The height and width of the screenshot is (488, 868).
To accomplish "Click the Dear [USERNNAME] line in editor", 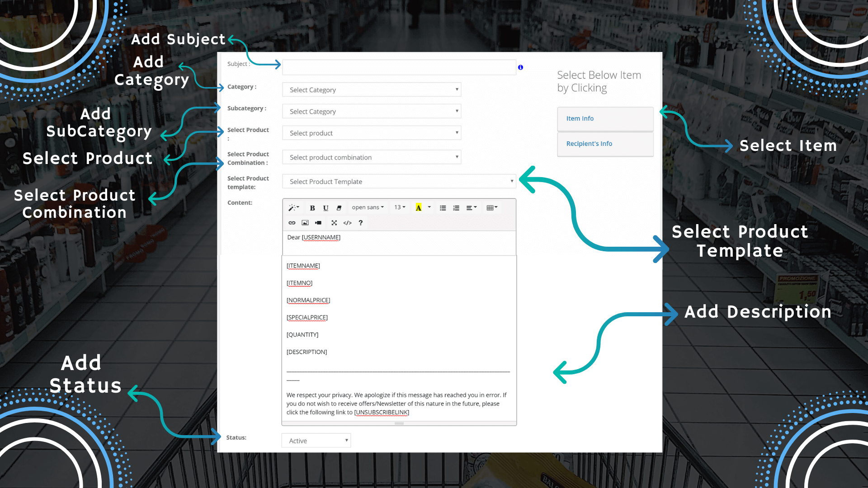I will (x=314, y=237).
